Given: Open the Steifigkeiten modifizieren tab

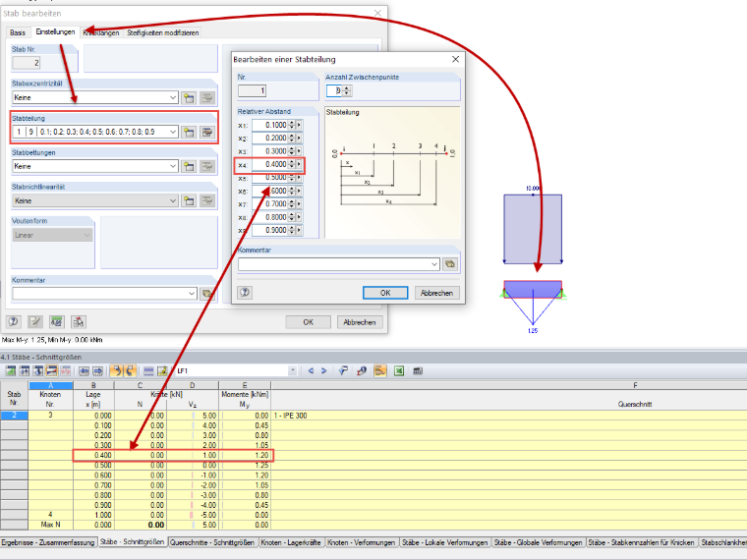Looking at the screenshot, I should [x=163, y=32].
